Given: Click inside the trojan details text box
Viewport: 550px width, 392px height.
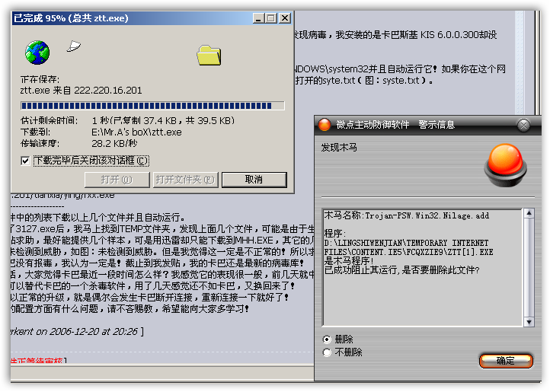Looking at the screenshot, I should (423, 267).
